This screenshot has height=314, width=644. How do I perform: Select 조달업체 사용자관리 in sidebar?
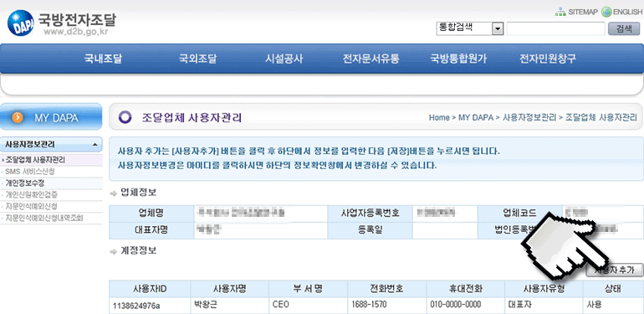[x=35, y=160]
